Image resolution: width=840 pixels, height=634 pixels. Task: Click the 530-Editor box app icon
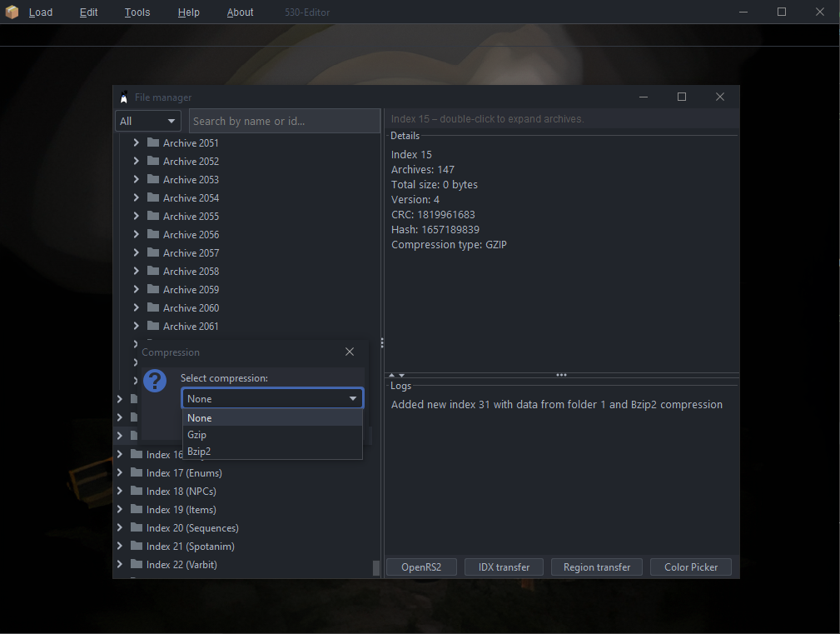click(x=12, y=12)
